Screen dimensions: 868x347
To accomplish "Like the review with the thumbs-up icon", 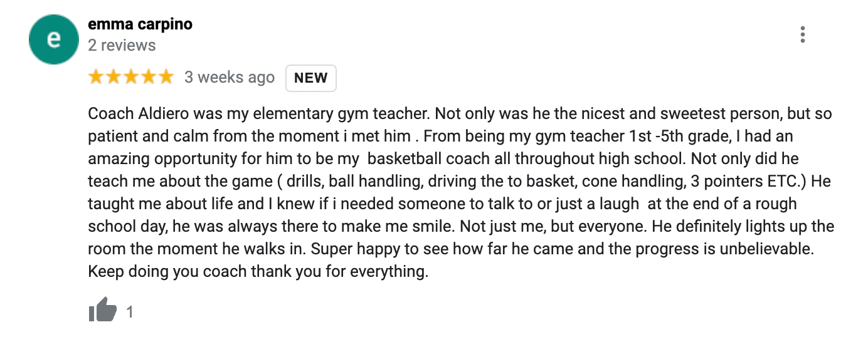I will point(102,311).
